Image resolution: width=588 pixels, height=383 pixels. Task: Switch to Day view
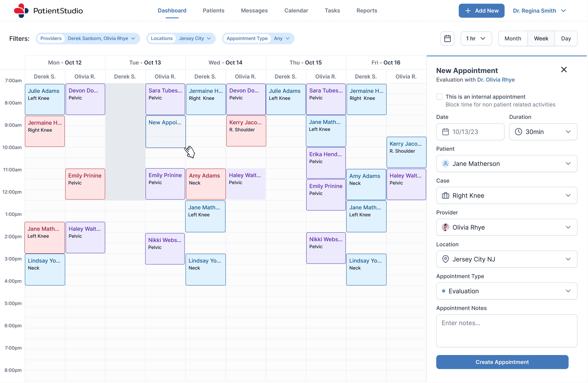coord(566,39)
